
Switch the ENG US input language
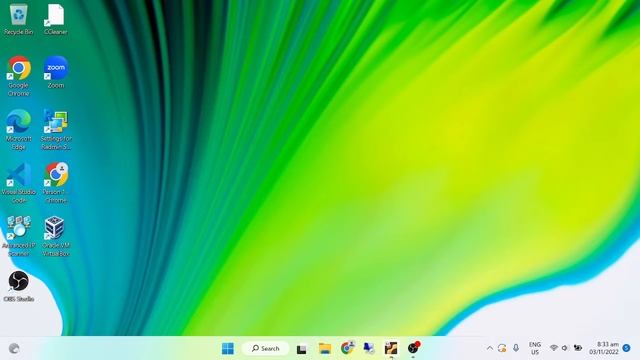[535, 348]
